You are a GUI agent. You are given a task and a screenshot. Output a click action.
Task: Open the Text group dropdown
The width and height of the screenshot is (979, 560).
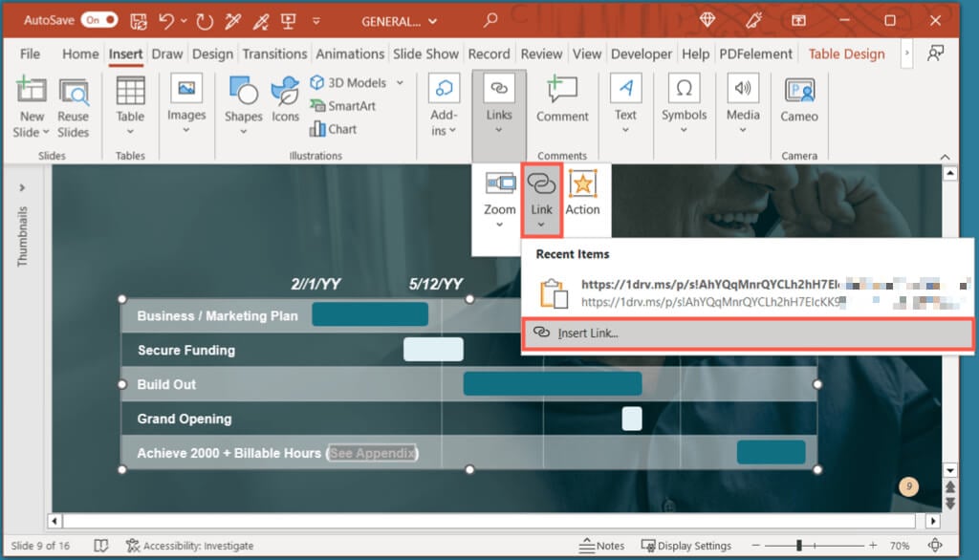[x=625, y=104]
